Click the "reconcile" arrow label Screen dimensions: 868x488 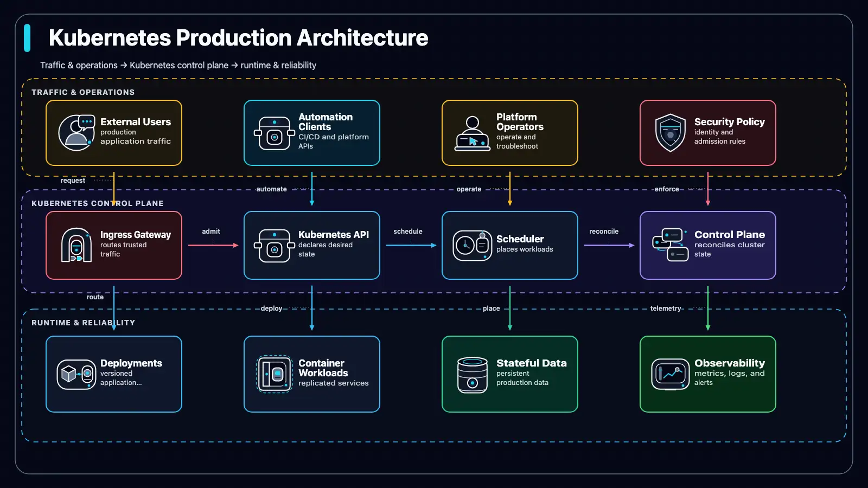604,232
